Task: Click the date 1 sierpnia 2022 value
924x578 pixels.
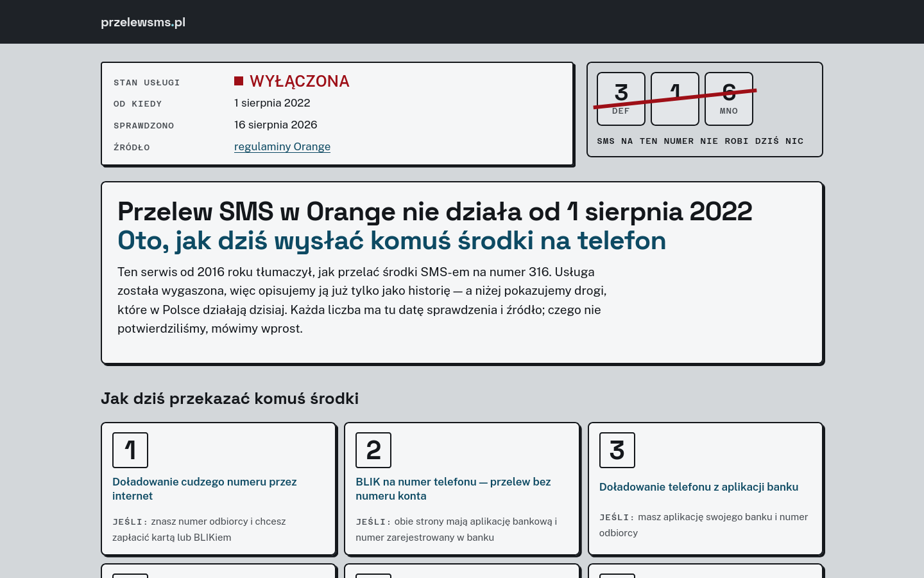Action: 272,103
